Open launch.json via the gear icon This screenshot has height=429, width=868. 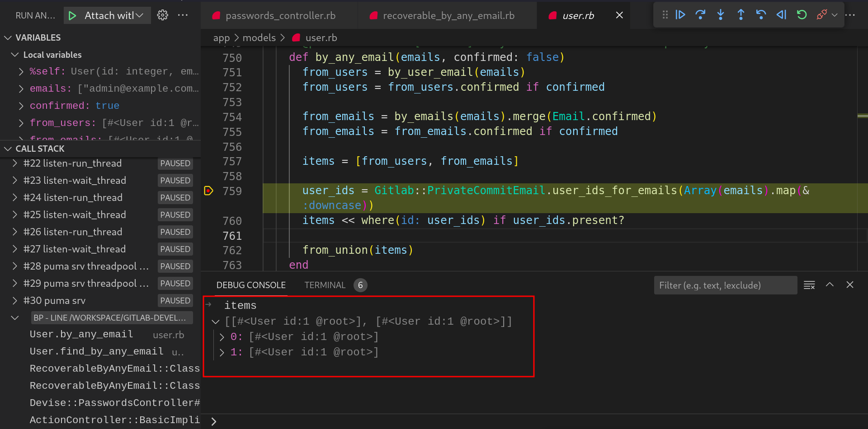click(163, 15)
